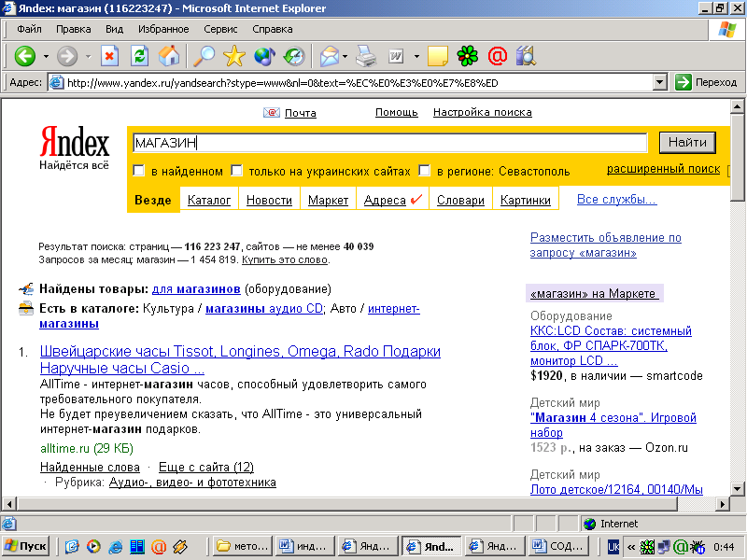This screenshot has width=747, height=560.
Task: Open the Файл menu
Action: click(29, 29)
